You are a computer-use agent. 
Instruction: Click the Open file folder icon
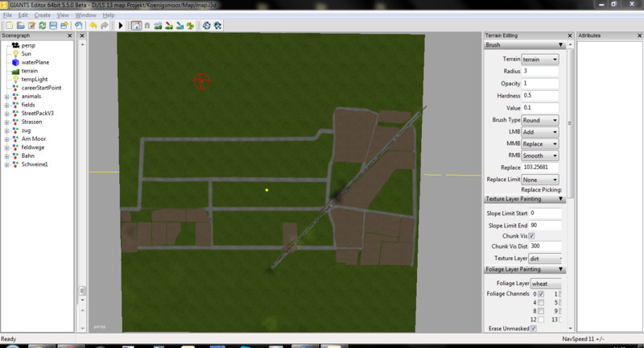(19, 26)
